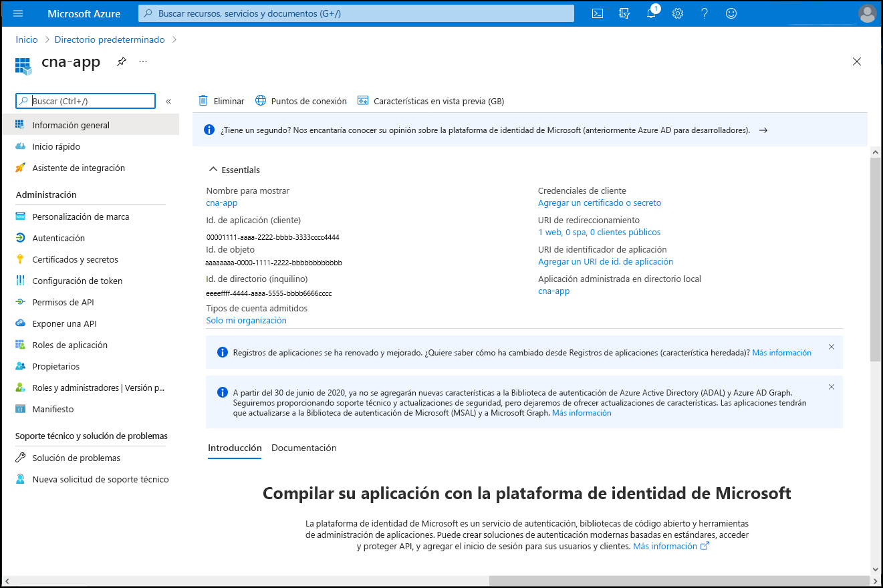Go to Inicio breadcrumb

point(27,39)
